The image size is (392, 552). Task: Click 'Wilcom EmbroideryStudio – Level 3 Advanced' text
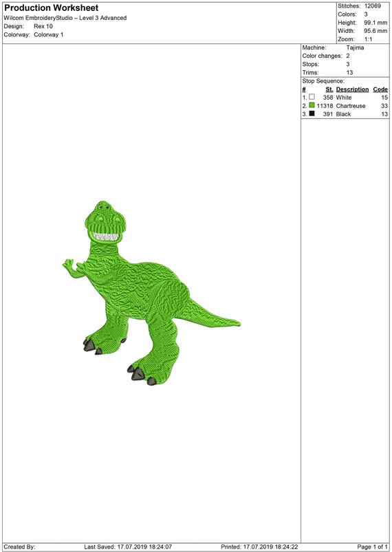[x=65, y=18]
